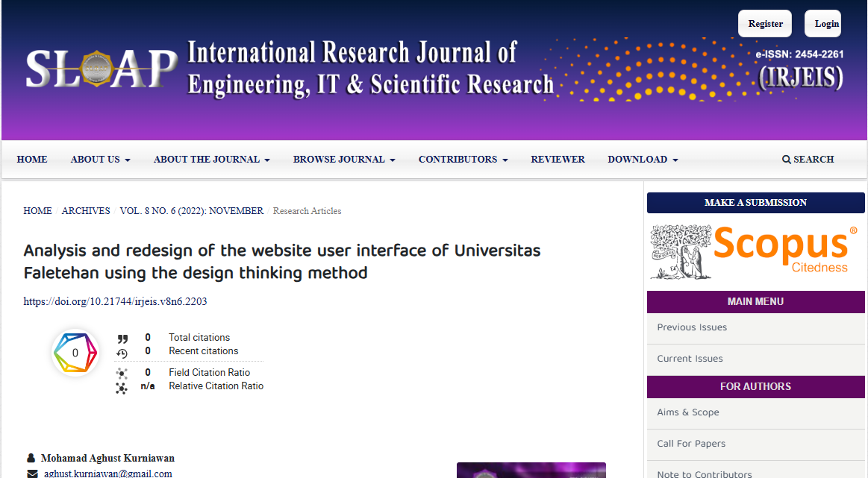Image resolution: width=868 pixels, height=478 pixels.
Task: Open Current Issues from main menu
Action: click(755, 359)
